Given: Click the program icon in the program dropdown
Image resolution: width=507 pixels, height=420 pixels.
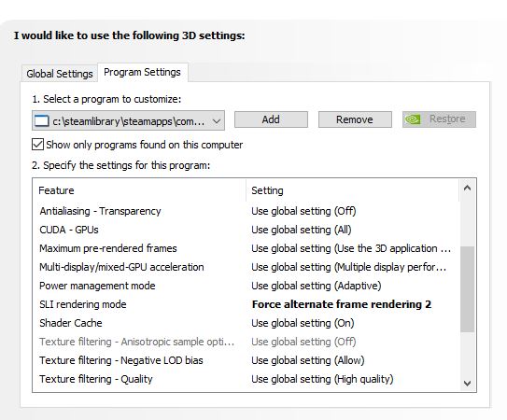Looking at the screenshot, I should tap(42, 121).
